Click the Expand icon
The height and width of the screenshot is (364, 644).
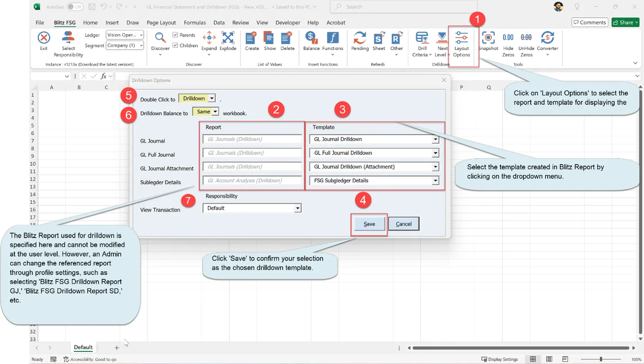click(x=209, y=38)
